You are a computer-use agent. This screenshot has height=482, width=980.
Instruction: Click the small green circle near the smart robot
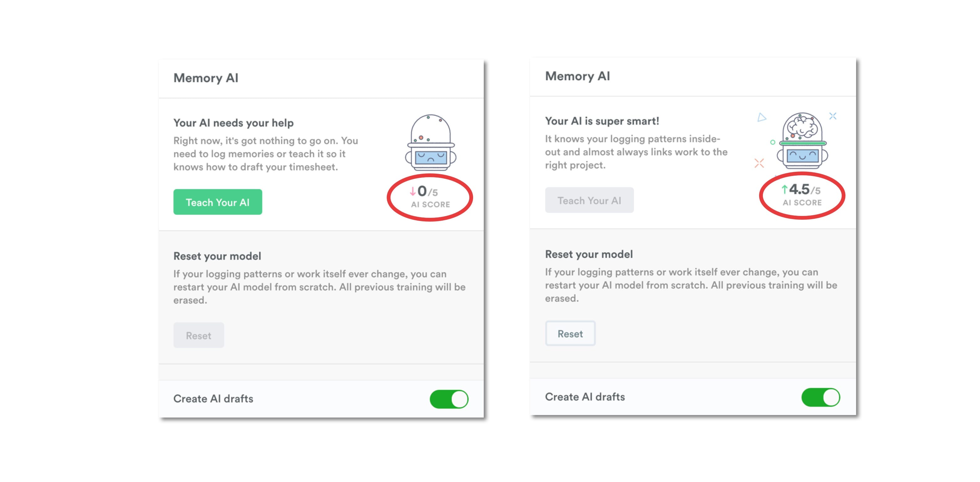pyautogui.click(x=772, y=142)
